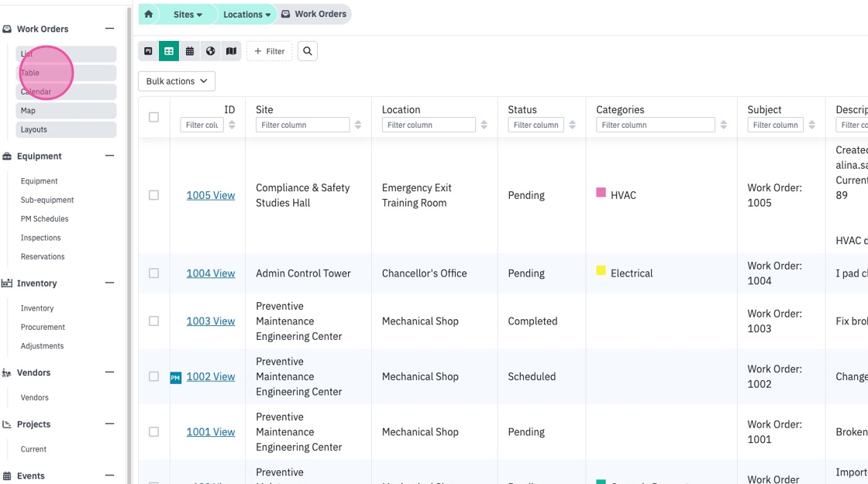
Task: Sort by the Location column arrows
Action: pyautogui.click(x=484, y=125)
